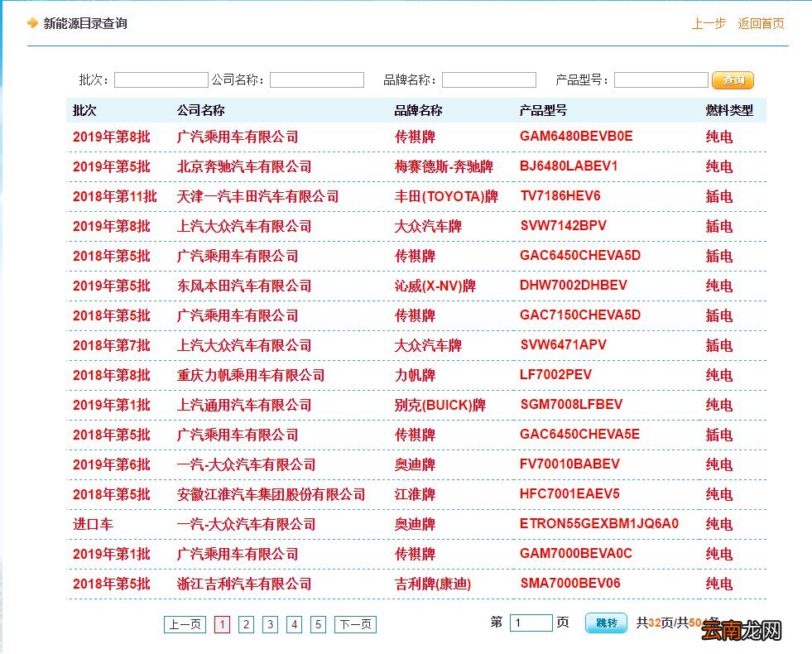Click company 东风本田汽车有限公司
The height and width of the screenshot is (654, 812).
244,286
